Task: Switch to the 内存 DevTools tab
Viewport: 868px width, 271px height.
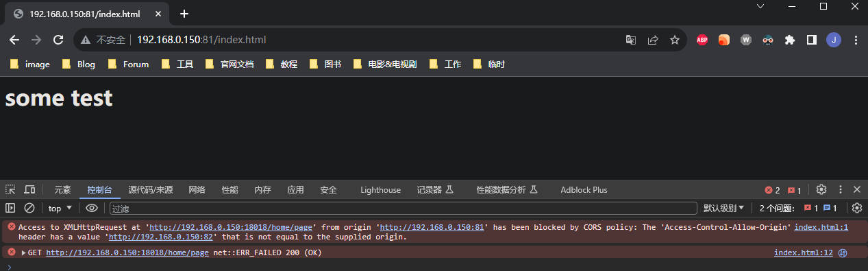Action: point(262,190)
